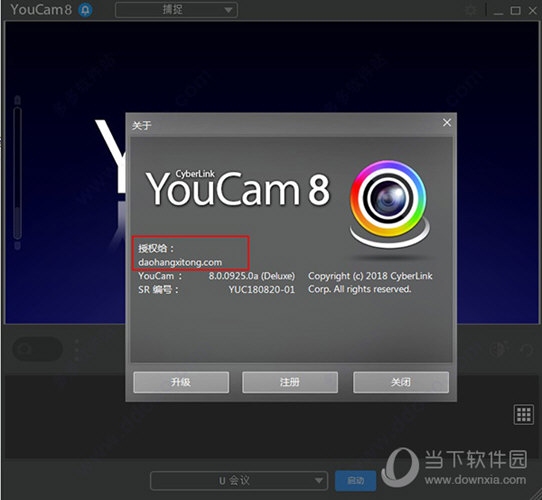Expand the U 会议 dropdown
The image size is (542, 500).
(x=239, y=480)
